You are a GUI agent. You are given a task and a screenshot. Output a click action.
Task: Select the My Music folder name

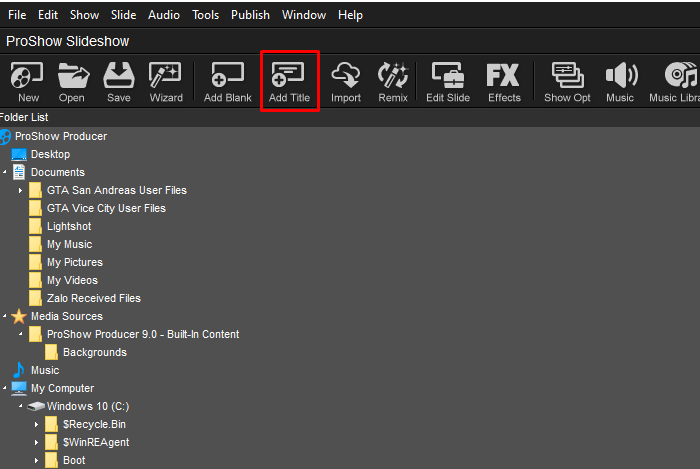[x=70, y=245]
